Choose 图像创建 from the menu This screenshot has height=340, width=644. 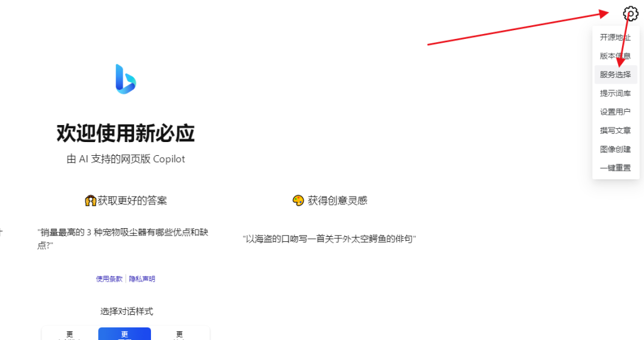(x=616, y=149)
